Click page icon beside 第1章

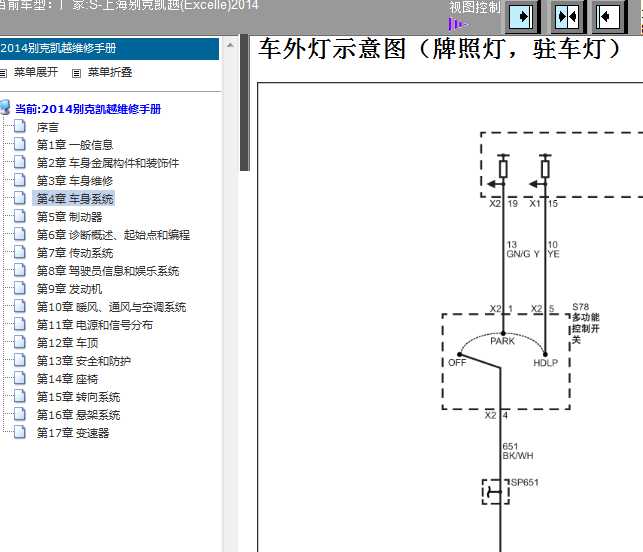point(20,144)
